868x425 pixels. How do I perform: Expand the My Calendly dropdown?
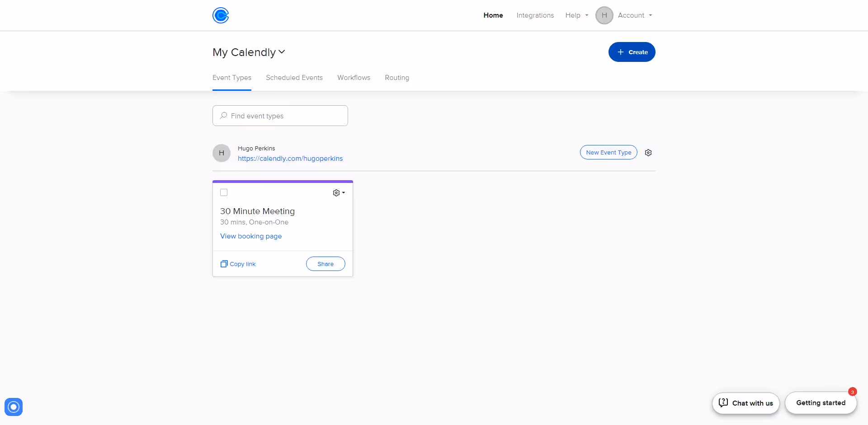(x=249, y=52)
